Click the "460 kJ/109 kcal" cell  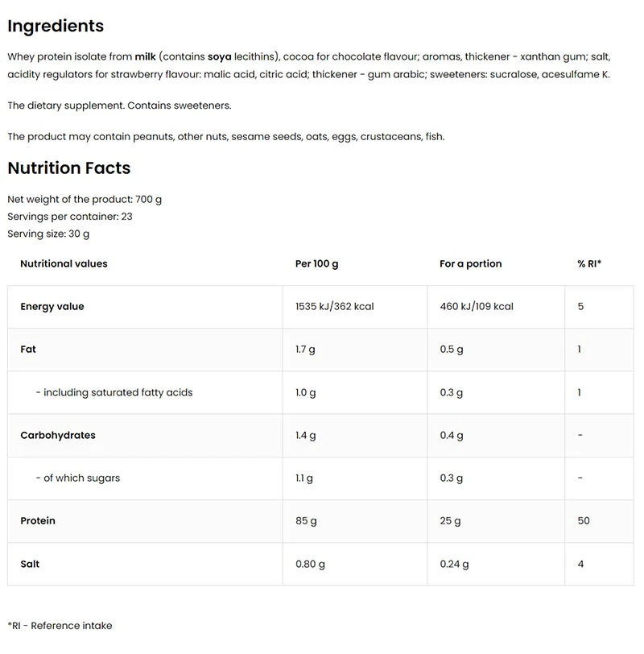coord(477,307)
